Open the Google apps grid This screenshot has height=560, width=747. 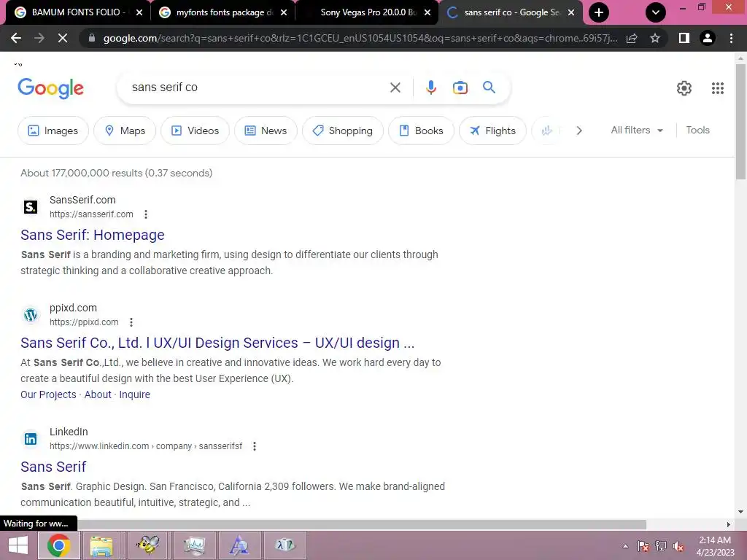(x=718, y=88)
